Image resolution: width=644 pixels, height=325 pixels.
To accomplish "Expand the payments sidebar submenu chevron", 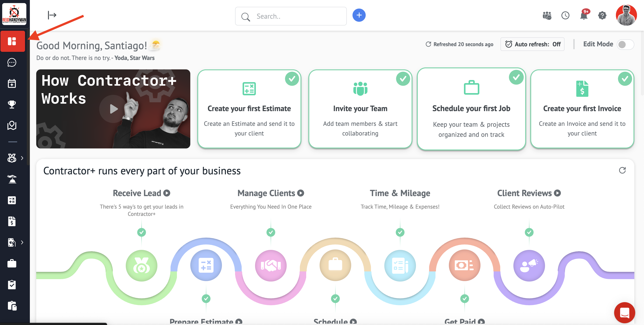I will pyautogui.click(x=22, y=242).
